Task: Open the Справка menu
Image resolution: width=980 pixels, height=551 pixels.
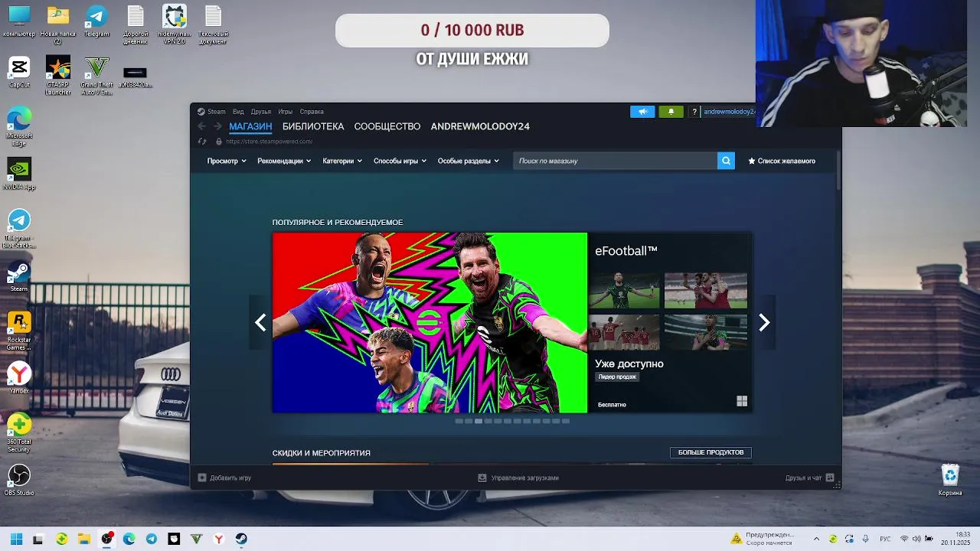Action: [x=312, y=112]
